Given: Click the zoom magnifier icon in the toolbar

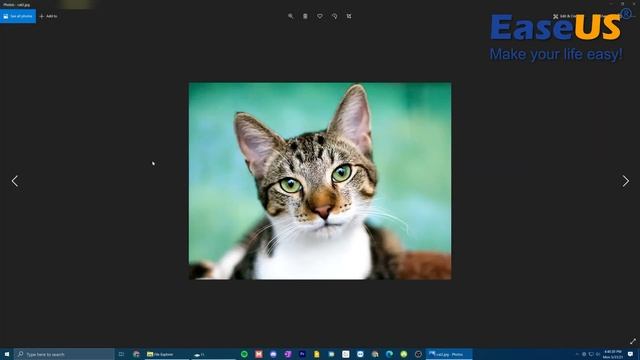Looking at the screenshot, I should pyautogui.click(x=291, y=16).
